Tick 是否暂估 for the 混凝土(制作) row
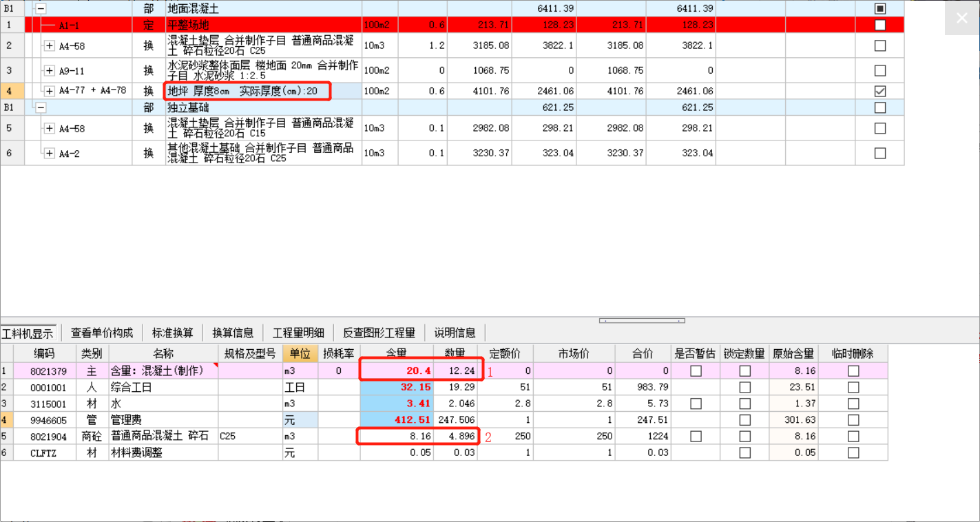The image size is (980, 522). click(696, 370)
